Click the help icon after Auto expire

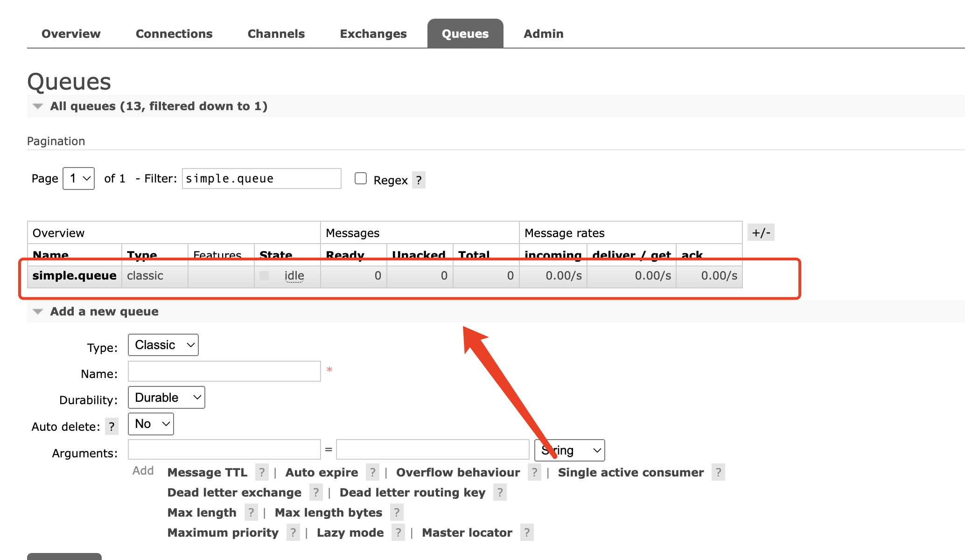coord(372,473)
